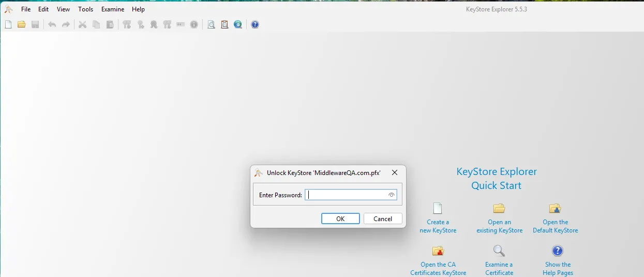Screen dimensions: 644x277
Task: Open the View menu
Action: coord(63,9)
